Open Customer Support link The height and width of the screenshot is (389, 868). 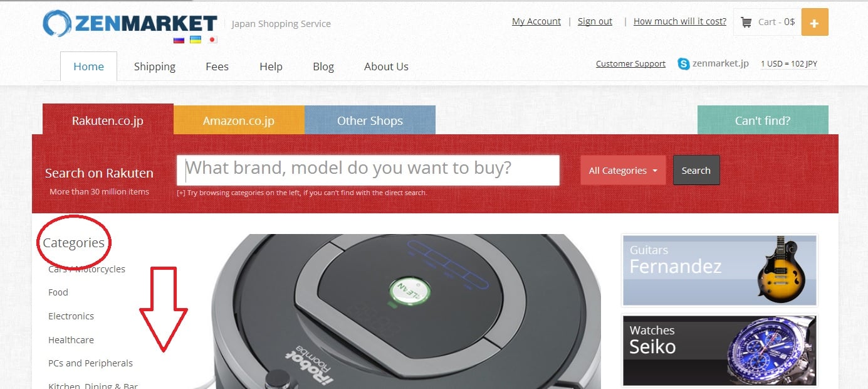pos(630,63)
